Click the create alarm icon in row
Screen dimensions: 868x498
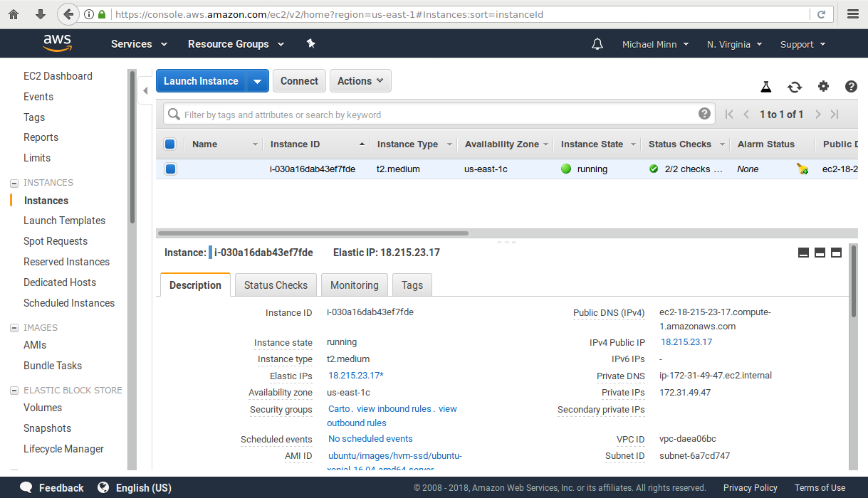coord(802,169)
